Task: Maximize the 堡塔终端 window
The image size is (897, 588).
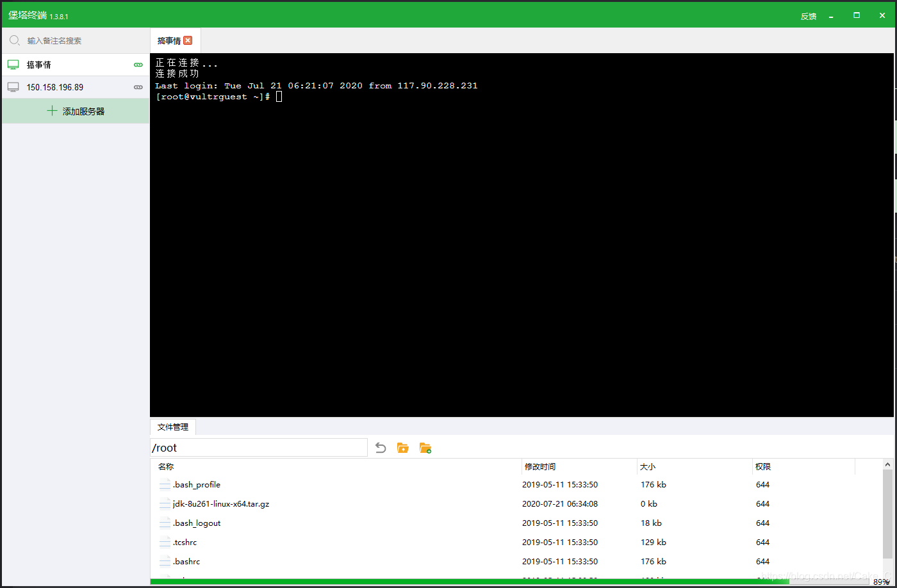Action: [857, 15]
